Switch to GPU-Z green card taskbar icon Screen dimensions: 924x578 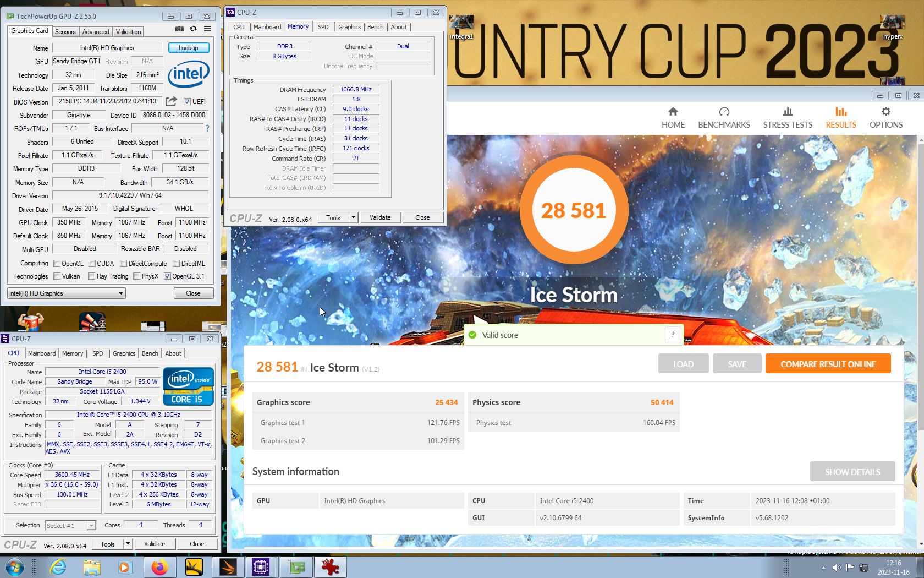(x=296, y=567)
